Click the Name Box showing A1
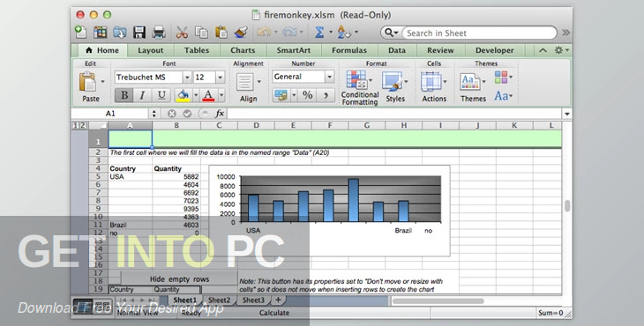This screenshot has width=644, height=326. pyautogui.click(x=110, y=114)
